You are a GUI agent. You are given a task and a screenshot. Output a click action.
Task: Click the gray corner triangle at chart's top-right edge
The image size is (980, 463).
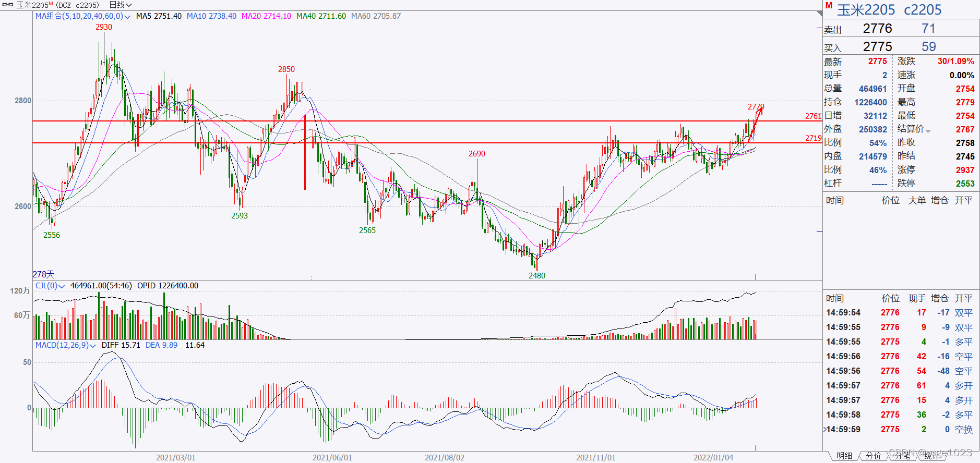(819, 13)
